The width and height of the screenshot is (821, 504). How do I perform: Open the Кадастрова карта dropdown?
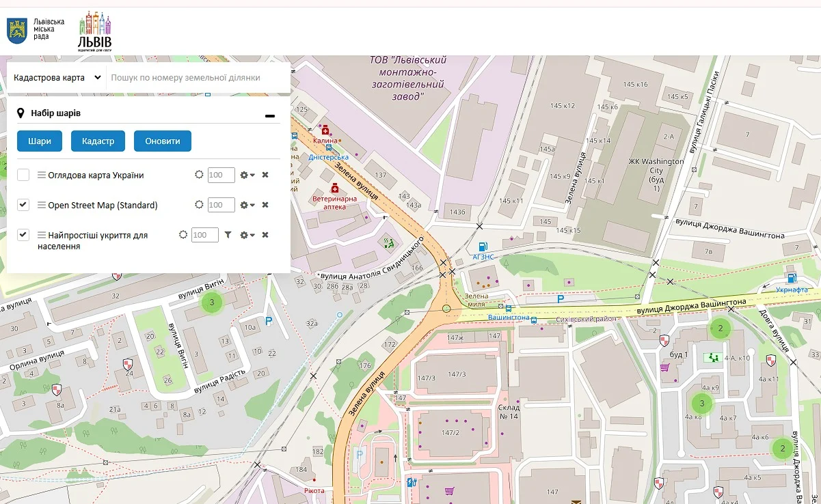point(57,78)
